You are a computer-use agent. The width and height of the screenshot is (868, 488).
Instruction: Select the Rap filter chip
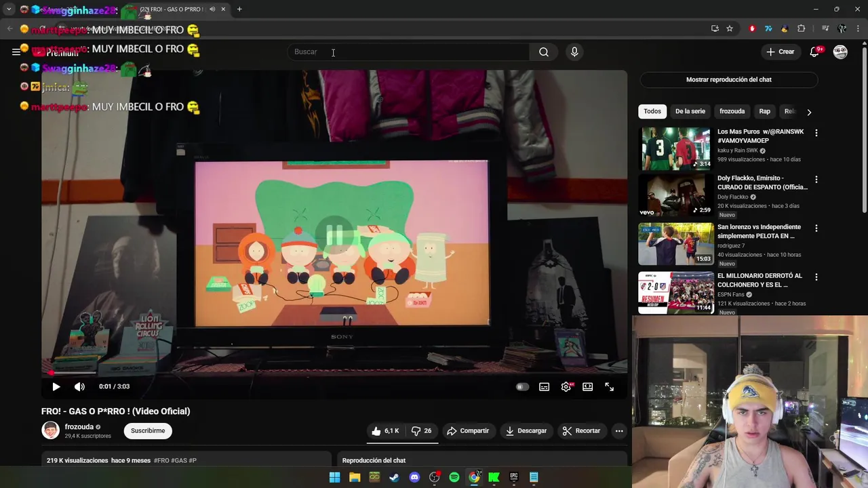tap(764, 111)
